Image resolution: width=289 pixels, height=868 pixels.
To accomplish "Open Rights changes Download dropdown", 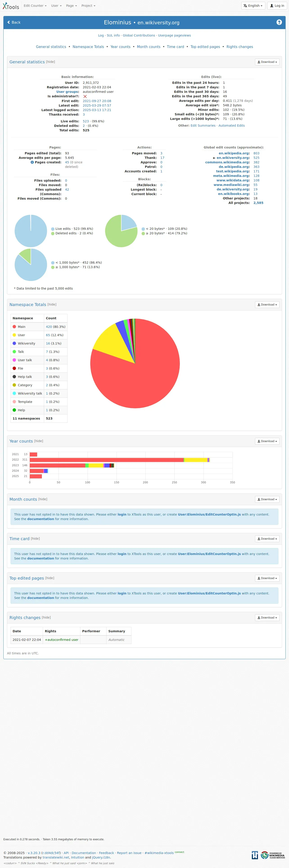I will coord(267,618).
